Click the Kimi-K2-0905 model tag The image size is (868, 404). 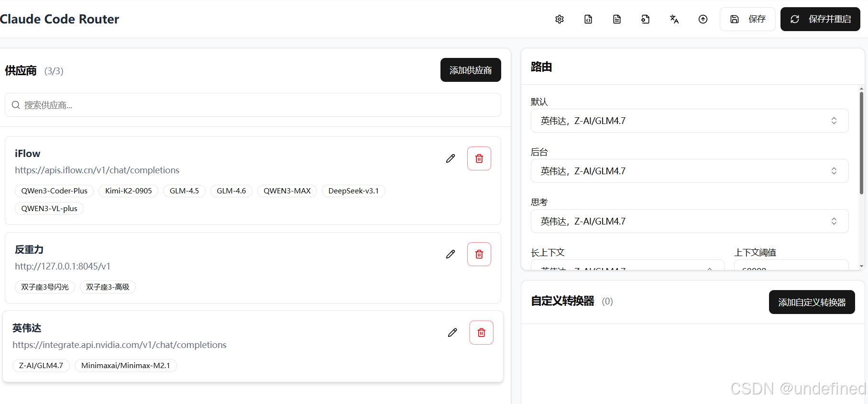pyautogui.click(x=129, y=191)
